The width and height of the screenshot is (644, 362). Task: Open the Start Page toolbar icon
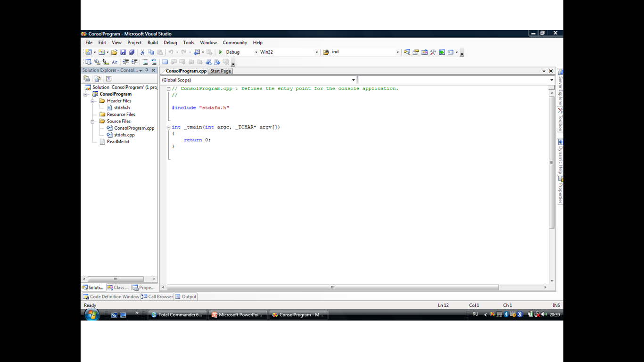coord(442,52)
